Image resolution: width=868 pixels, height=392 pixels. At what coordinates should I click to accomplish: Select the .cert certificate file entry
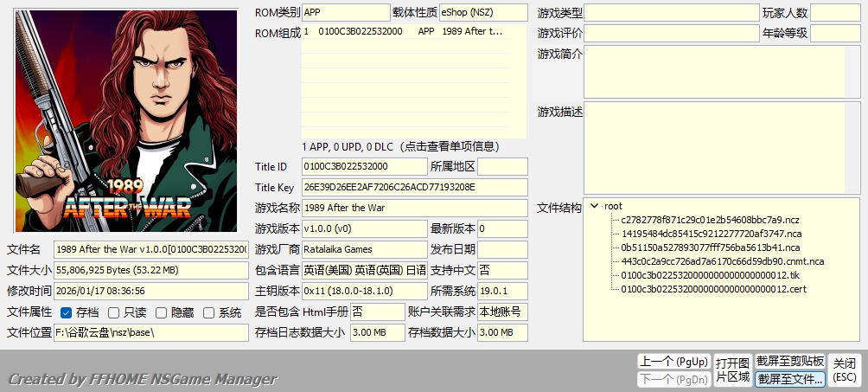pos(713,289)
